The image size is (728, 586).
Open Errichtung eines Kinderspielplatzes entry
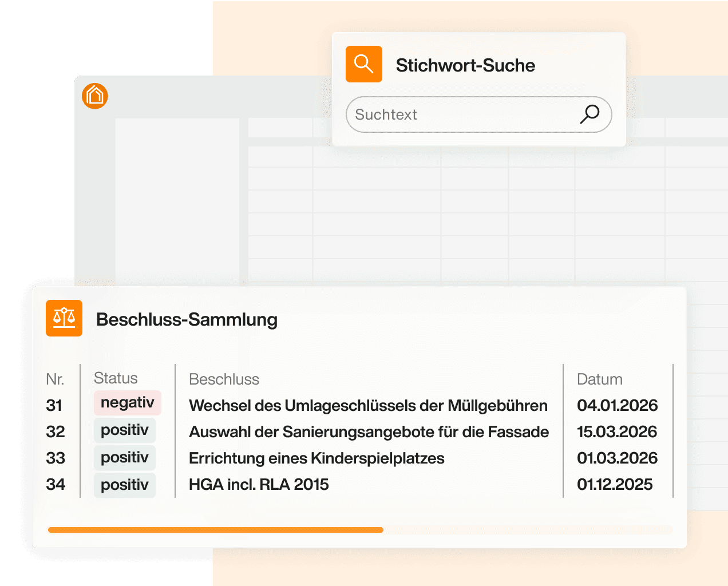(x=316, y=458)
